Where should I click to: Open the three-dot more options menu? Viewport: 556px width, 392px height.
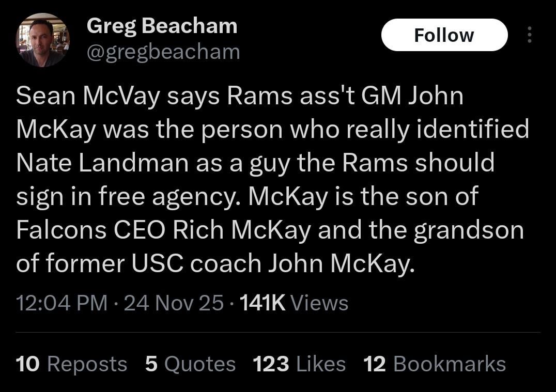[x=529, y=35]
